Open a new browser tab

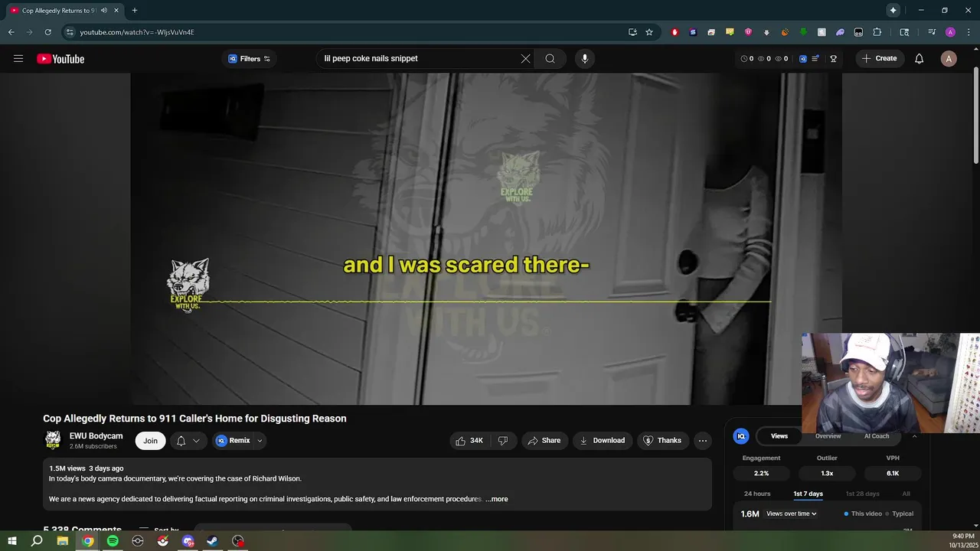[135, 11]
